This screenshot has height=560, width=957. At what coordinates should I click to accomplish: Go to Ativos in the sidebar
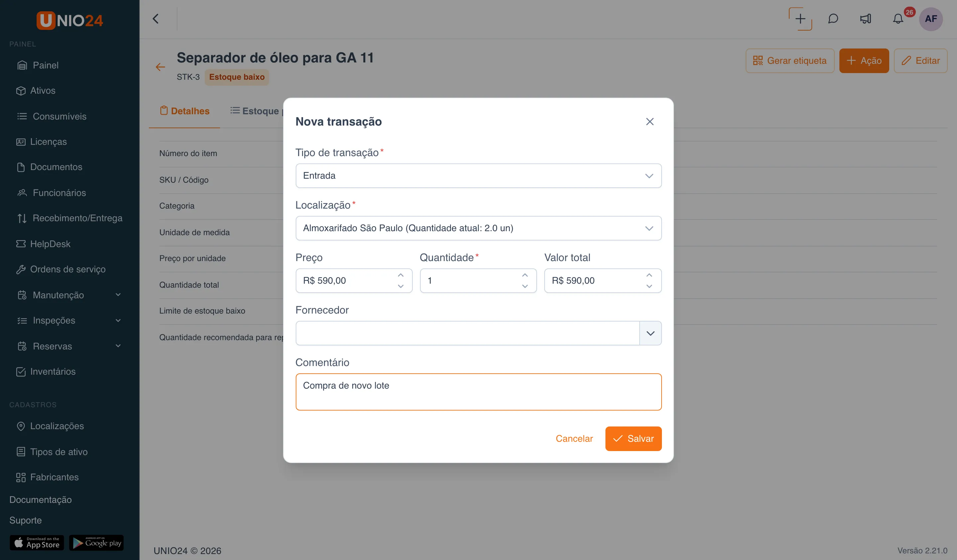pyautogui.click(x=36, y=91)
